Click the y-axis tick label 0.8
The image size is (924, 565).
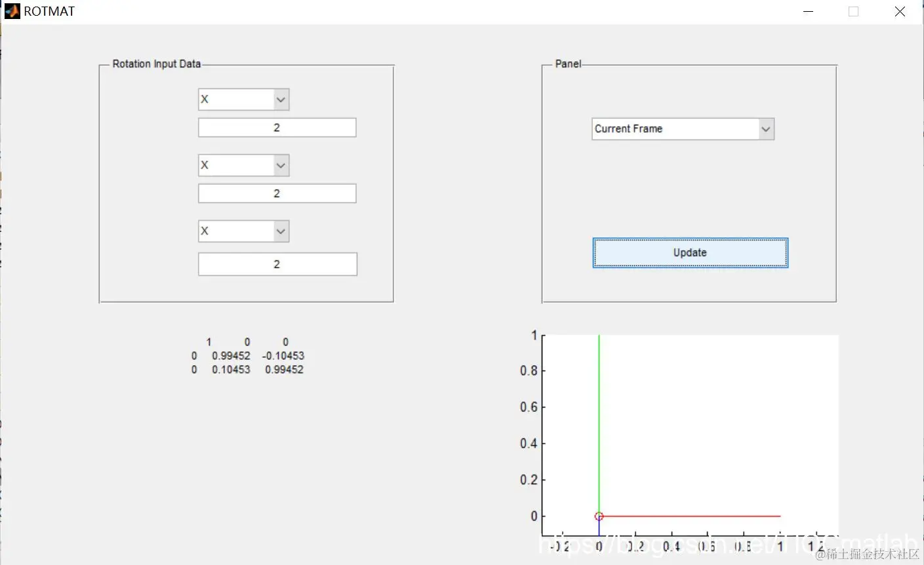(x=529, y=371)
